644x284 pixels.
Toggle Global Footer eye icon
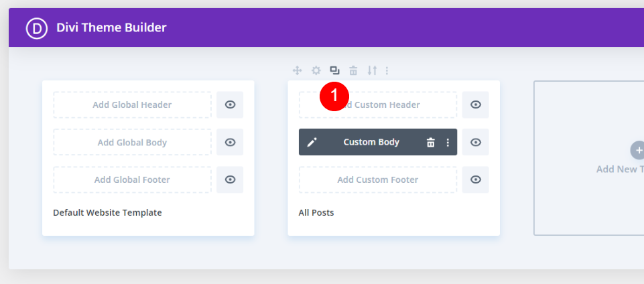coord(230,180)
